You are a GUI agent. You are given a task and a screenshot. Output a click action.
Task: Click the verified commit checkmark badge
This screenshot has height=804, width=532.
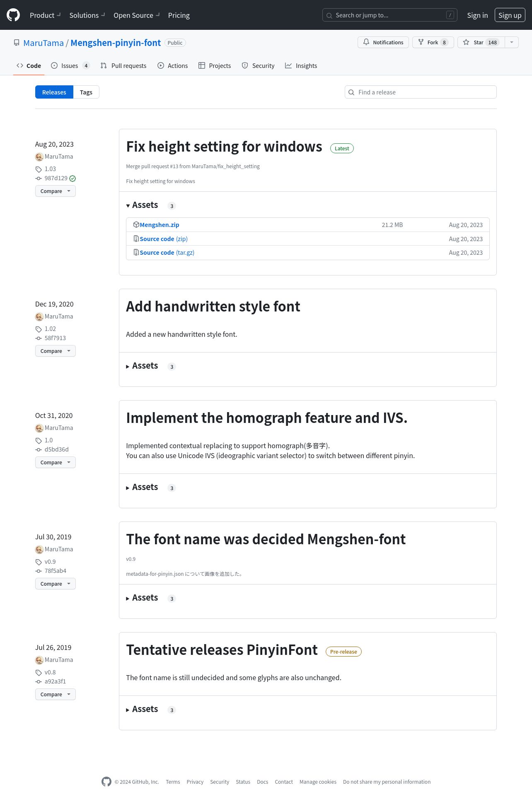point(73,179)
